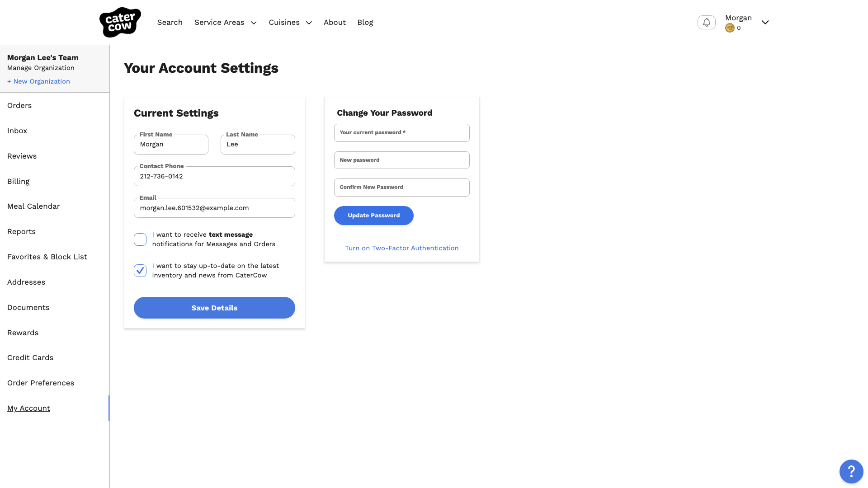Open the notifications bell
Viewport: 868px width, 488px height.
click(x=706, y=22)
